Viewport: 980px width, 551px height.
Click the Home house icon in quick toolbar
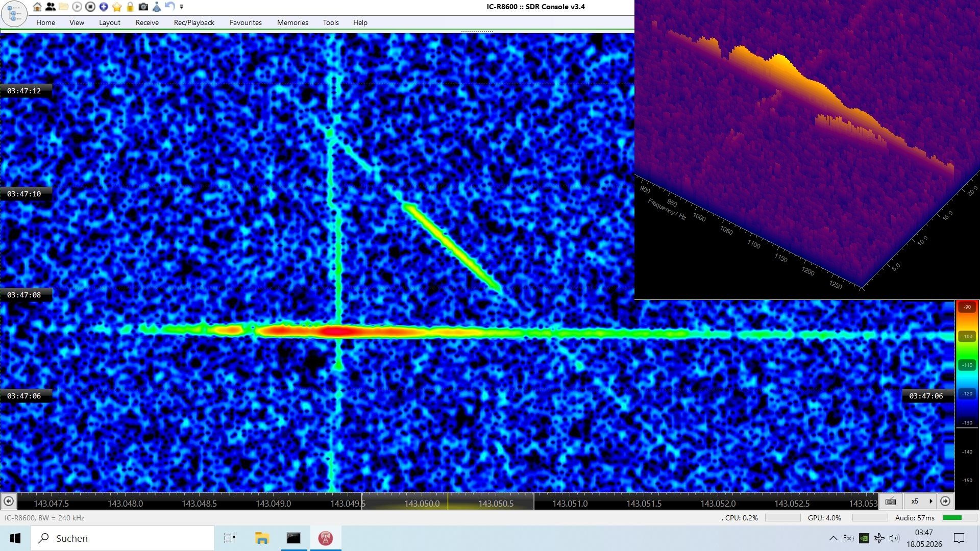37,7
